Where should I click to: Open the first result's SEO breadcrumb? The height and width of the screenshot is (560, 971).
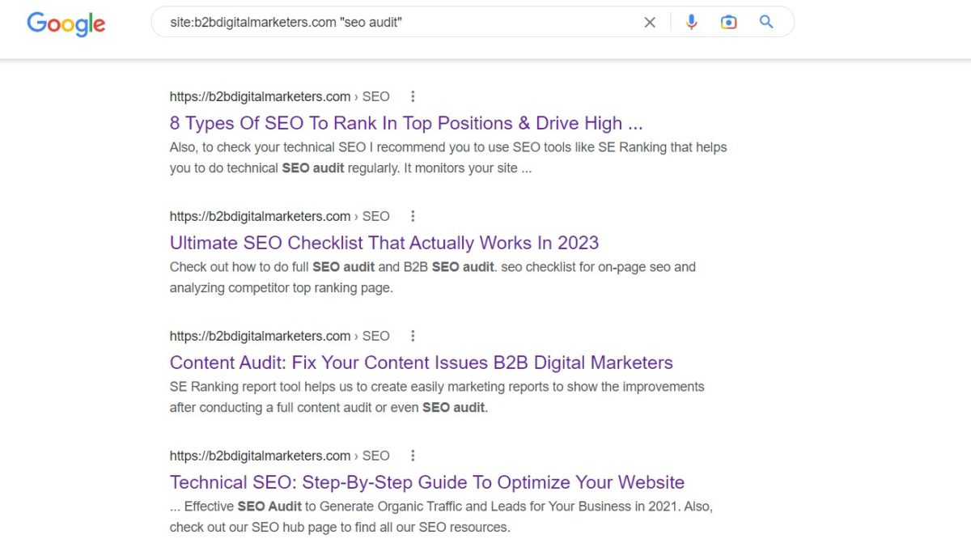[375, 96]
